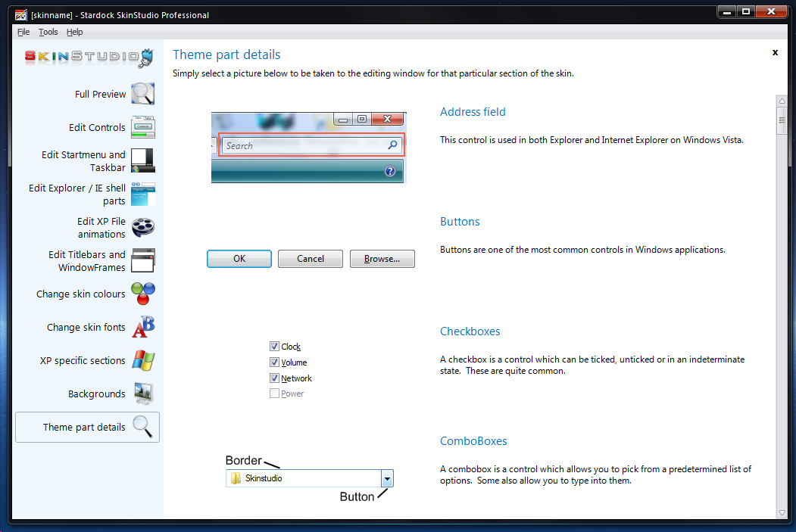Close Theme part details panel with x
This screenshot has height=532, width=796.
pyautogui.click(x=775, y=53)
